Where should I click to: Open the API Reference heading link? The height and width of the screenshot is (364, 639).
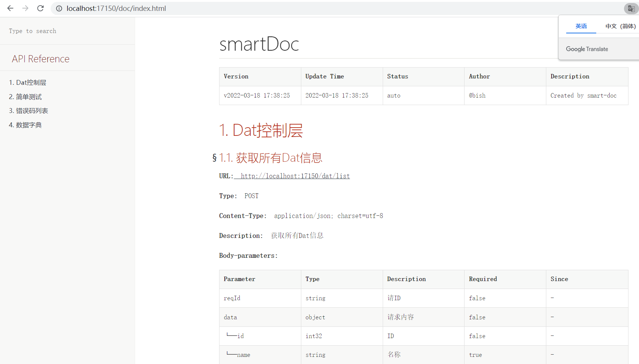point(41,59)
